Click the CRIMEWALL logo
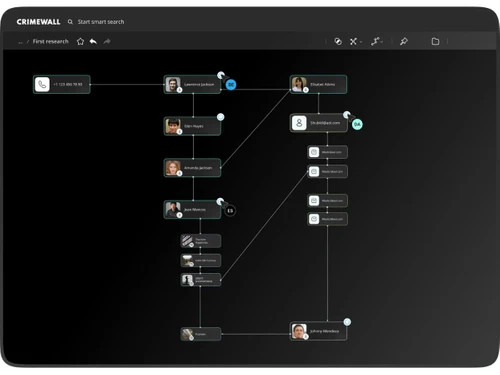Viewport: 500px width, 375px height. tap(38, 22)
